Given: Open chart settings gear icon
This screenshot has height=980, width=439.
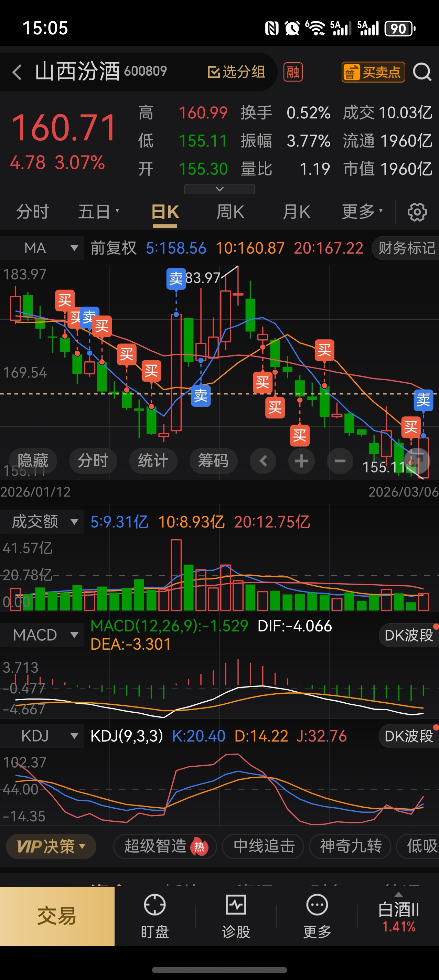Looking at the screenshot, I should coord(417,212).
